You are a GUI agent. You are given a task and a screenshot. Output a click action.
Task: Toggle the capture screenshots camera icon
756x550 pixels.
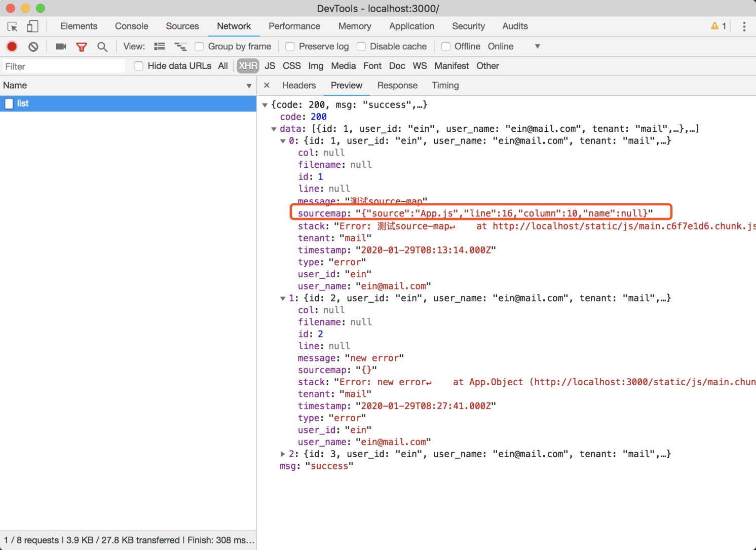point(61,47)
